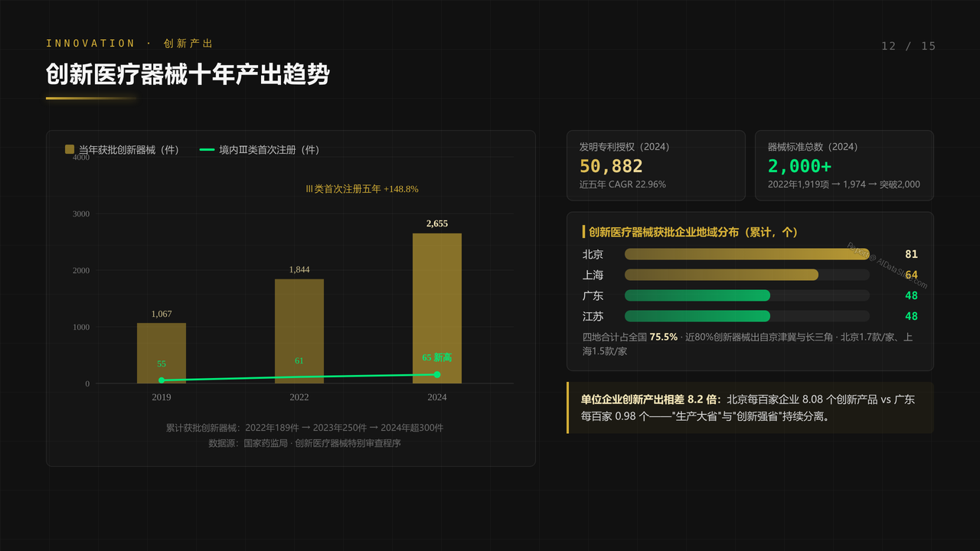Select the 2024 bar in the chart
Screen dimensions: 980x551
coord(437,308)
